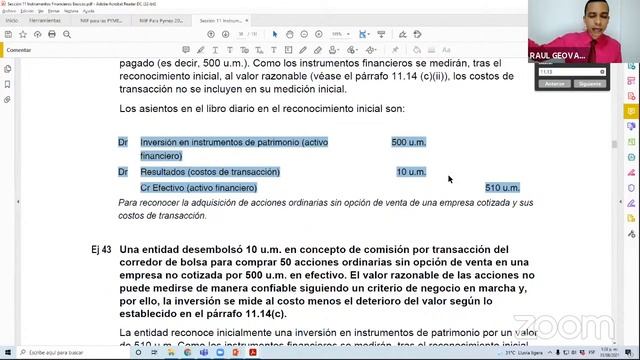Click the Save file icon
The width and height of the screenshot is (640, 360).
coord(8,34)
